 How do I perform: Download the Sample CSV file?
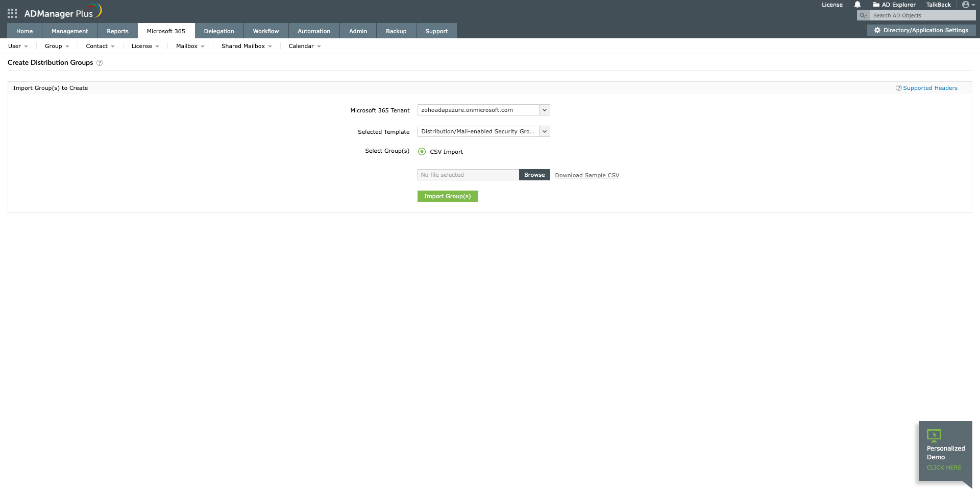[587, 175]
